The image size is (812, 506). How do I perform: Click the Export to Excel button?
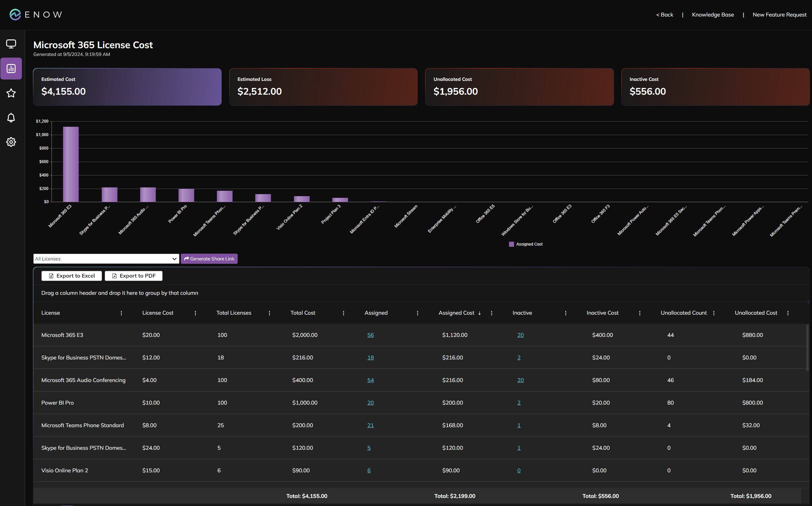(72, 276)
